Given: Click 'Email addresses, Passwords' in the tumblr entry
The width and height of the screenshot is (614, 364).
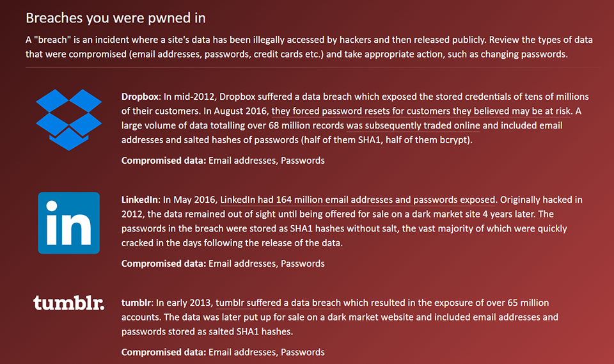Looking at the screenshot, I should click(x=267, y=352).
